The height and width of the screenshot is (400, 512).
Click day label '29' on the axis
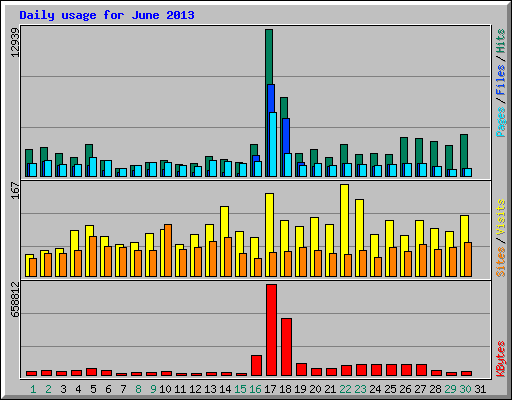450,389
